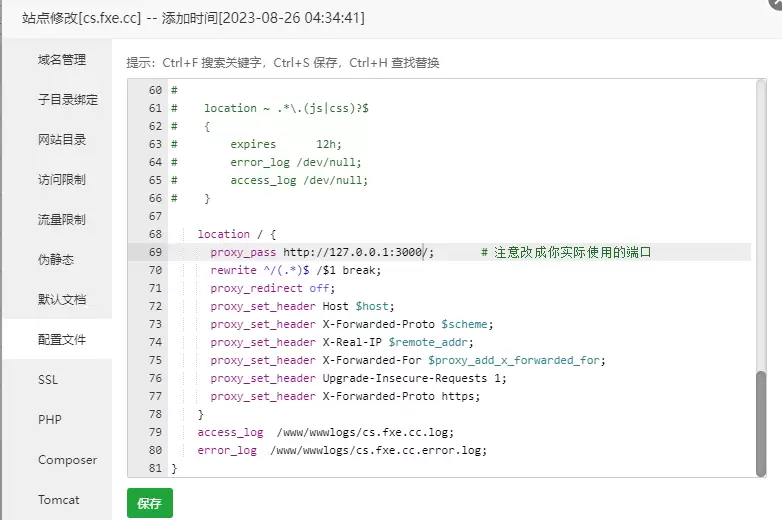Select the 配置文件 tab
Viewport: 782px width, 520px height.
(61, 340)
